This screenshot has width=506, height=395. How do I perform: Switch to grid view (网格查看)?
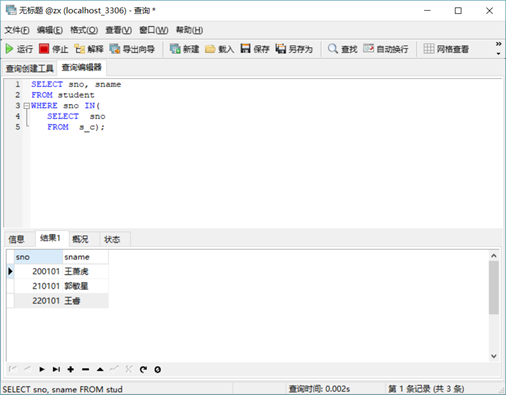[x=446, y=49]
